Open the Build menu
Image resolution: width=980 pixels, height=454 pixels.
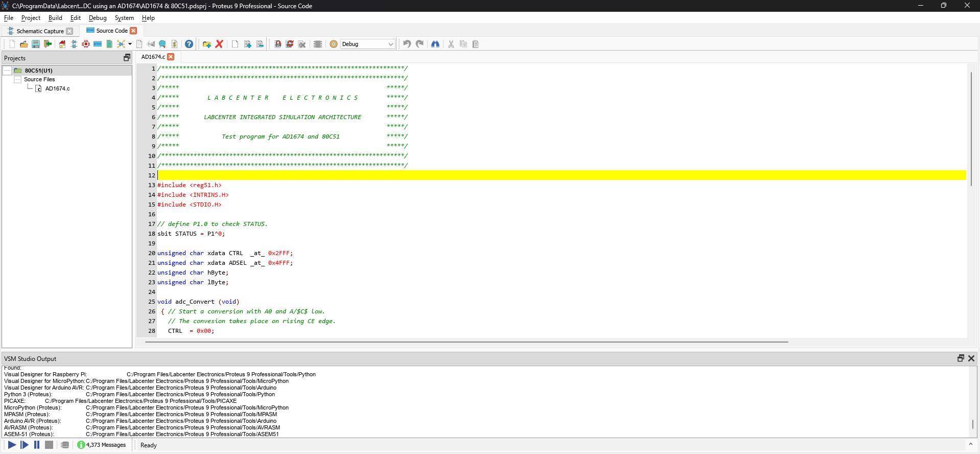55,18
